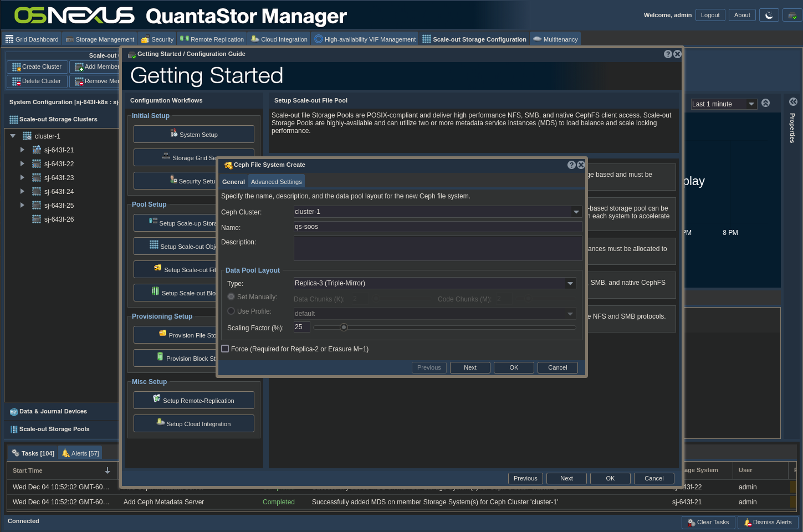Expand the sj-643f-21 tree node
The image size is (803, 532).
click(x=22, y=150)
